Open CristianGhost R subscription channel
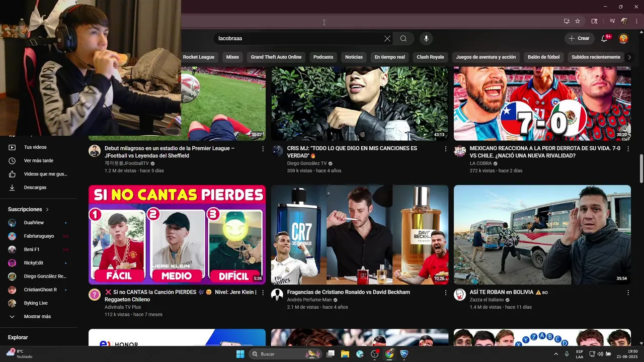 [38, 290]
